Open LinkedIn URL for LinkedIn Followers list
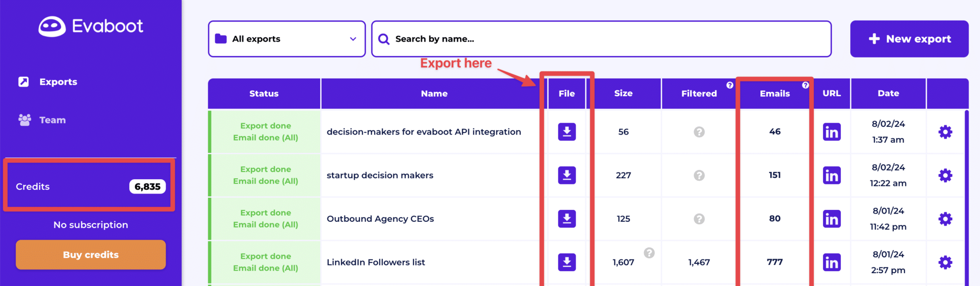 click(831, 262)
